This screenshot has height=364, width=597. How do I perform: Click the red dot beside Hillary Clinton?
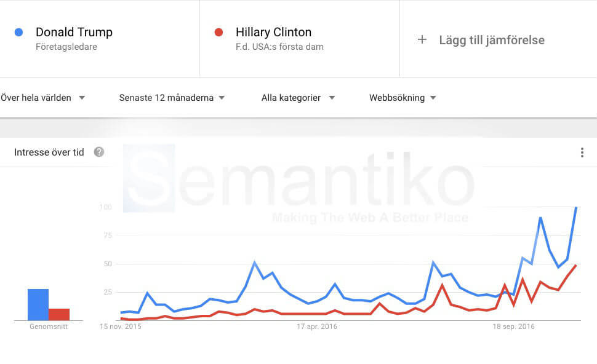tap(218, 32)
